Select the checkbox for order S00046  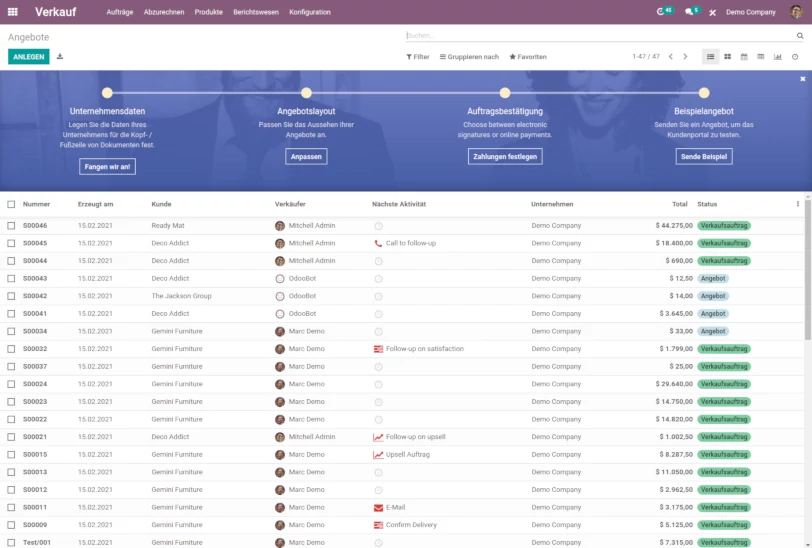pyautogui.click(x=11, y=226)
